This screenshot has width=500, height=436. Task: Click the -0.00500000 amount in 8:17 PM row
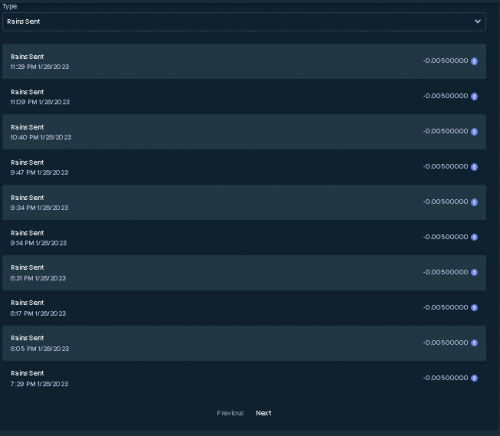coord(446,307)
